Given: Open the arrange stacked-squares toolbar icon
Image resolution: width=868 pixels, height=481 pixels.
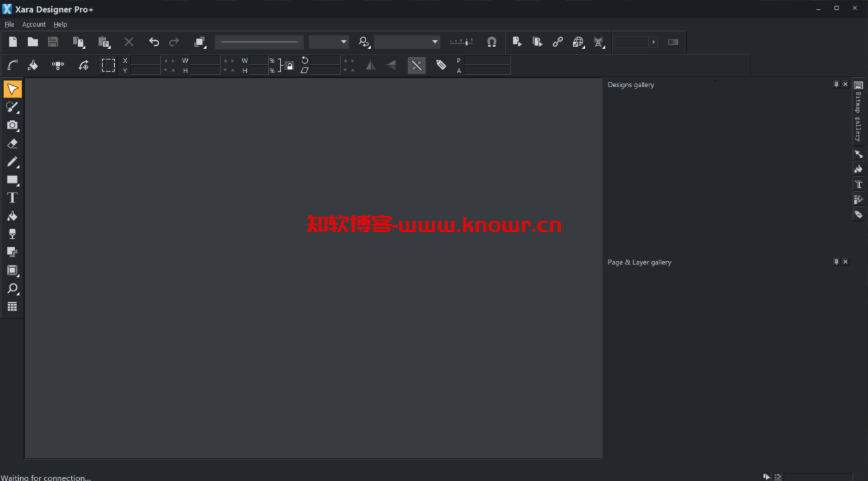Looking at the screenshot, I should 200,42.
